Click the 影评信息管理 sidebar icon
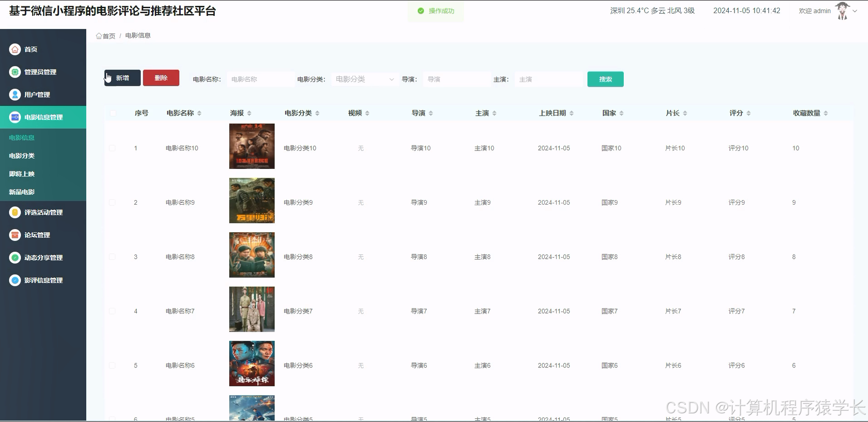This screenshot has width=868, height=422. click(15, 280)
